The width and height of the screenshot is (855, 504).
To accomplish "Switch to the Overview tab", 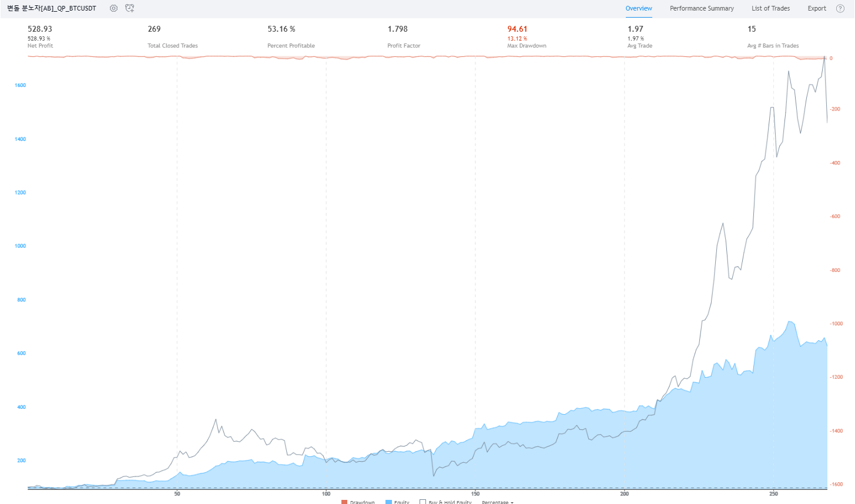I will tap(638, 8).
